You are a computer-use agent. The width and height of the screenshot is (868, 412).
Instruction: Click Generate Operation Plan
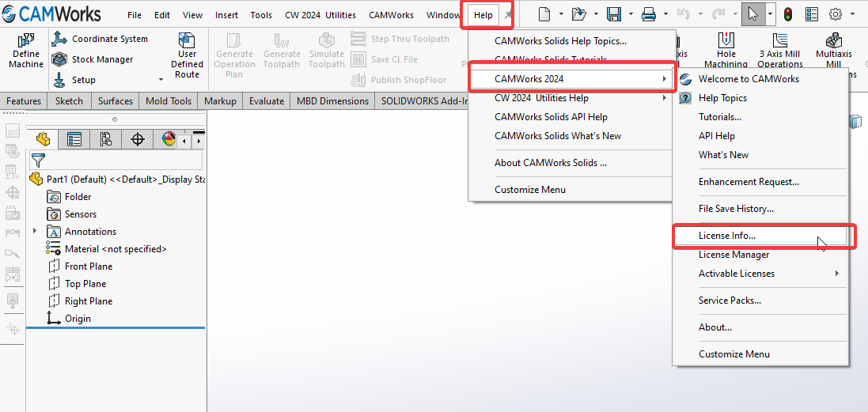click(234, 55)
